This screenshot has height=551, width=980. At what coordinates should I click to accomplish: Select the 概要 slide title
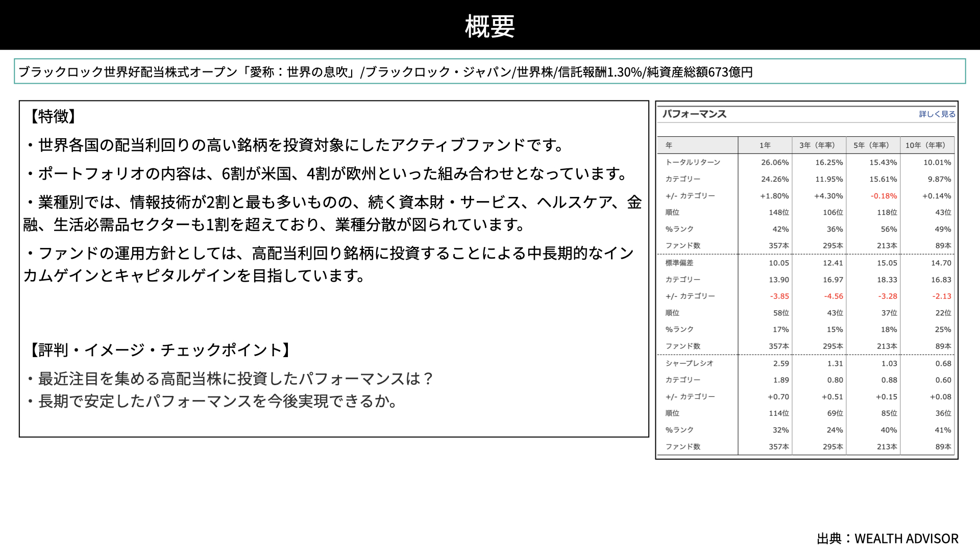click(490, 26)
